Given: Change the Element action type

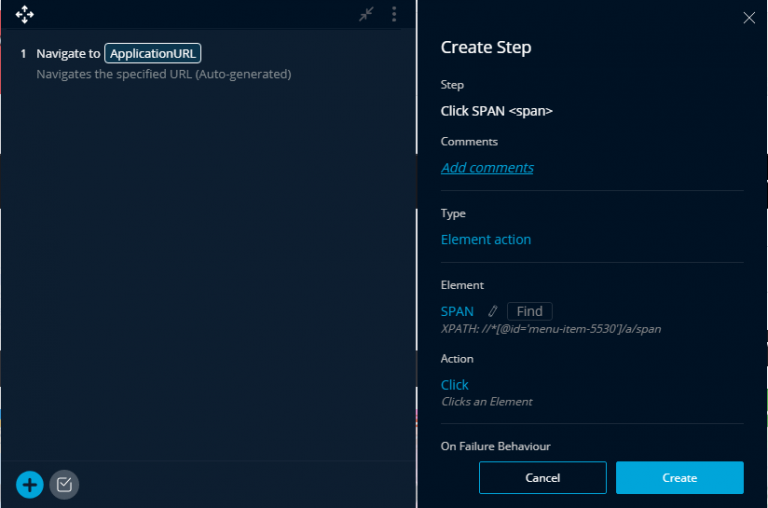Looking at the screenshot, I should [x=486, y=240].
